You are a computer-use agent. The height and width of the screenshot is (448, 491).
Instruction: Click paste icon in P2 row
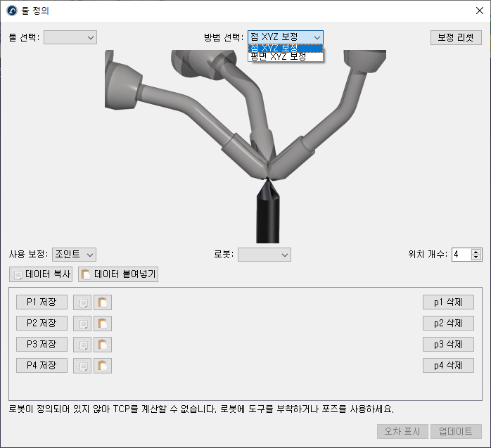click(x=103, y=324)
